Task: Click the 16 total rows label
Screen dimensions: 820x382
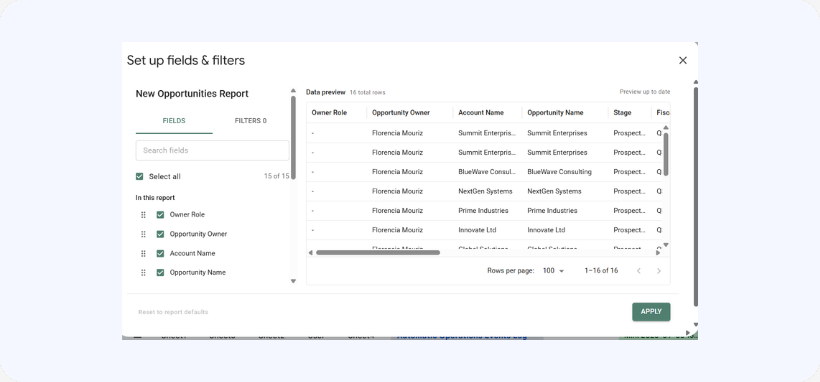Action: (x=367, y=93)
